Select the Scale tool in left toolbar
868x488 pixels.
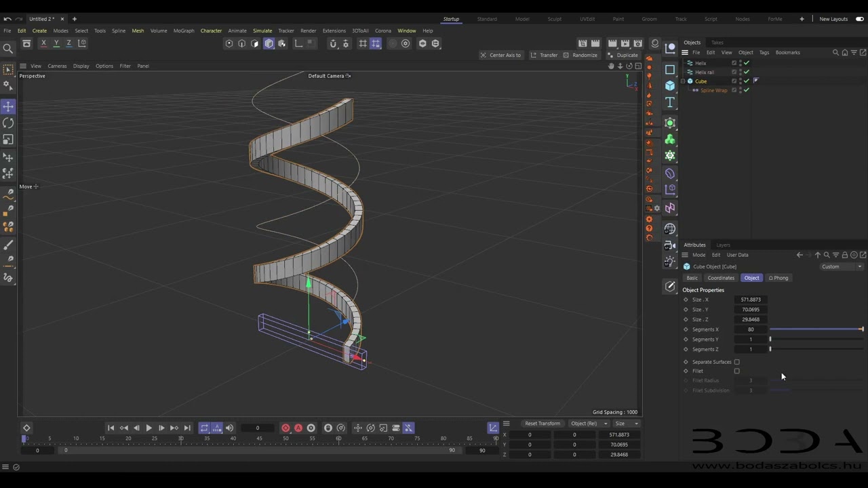[8, 139]
